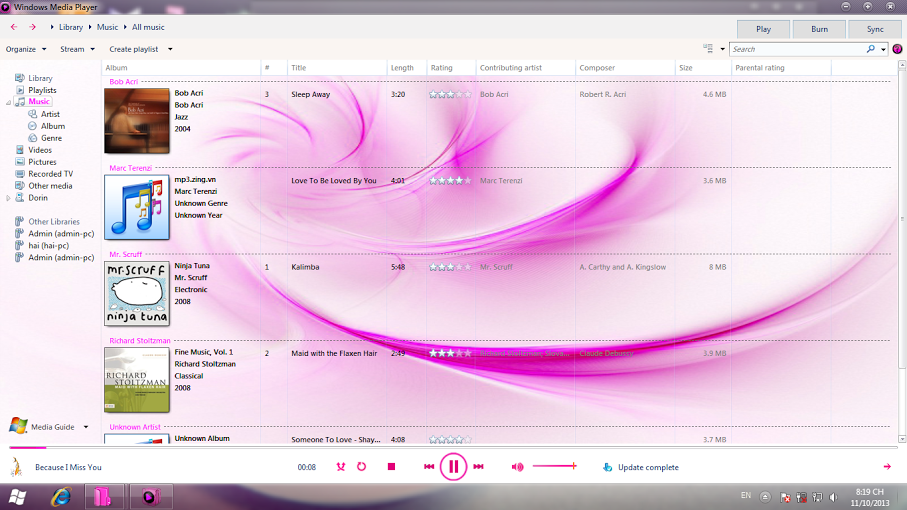
Task: Open hai (hai-pc) shared library
Action: point(49,246)
